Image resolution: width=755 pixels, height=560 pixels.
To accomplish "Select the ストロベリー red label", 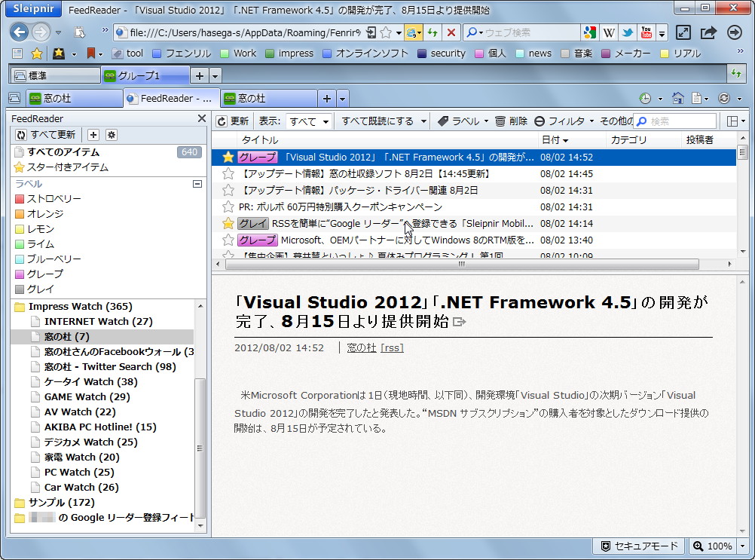I will [48, 199].
